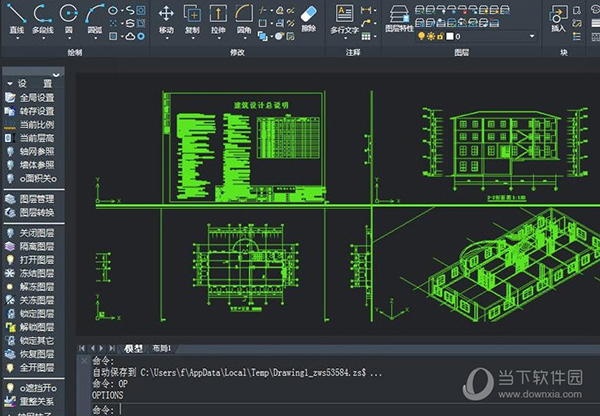Open the 注释 annotation panel title
The width and height of the screenshot is (600, 416).
coord(353,52)
